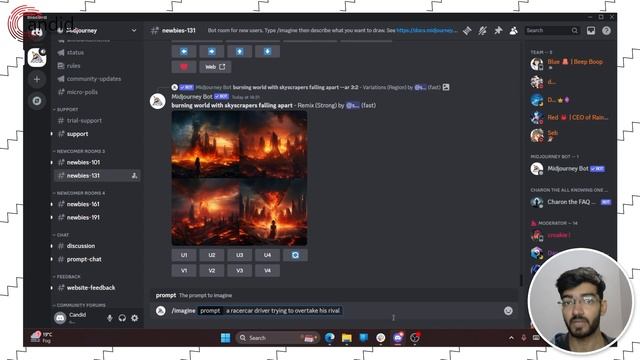Open the Midjourney server dropdown chevron

point(133,31)
